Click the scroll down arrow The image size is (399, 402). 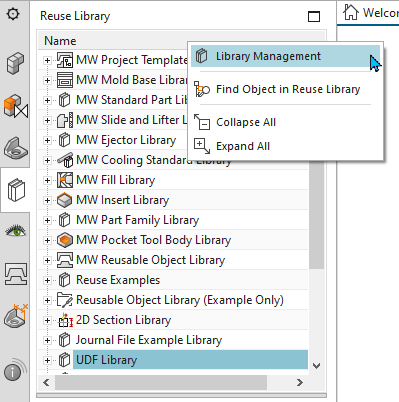(317, 366)
